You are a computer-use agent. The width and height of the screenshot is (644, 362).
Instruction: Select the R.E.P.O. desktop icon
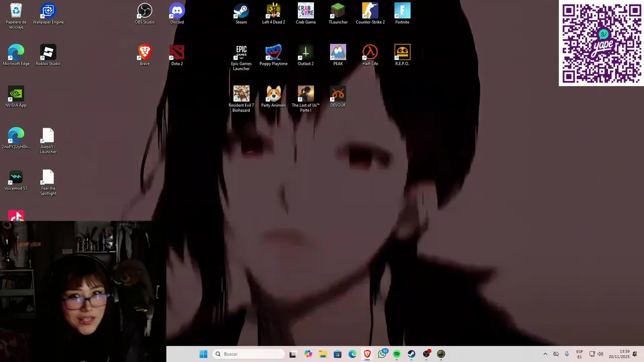(x=403, y=55)
